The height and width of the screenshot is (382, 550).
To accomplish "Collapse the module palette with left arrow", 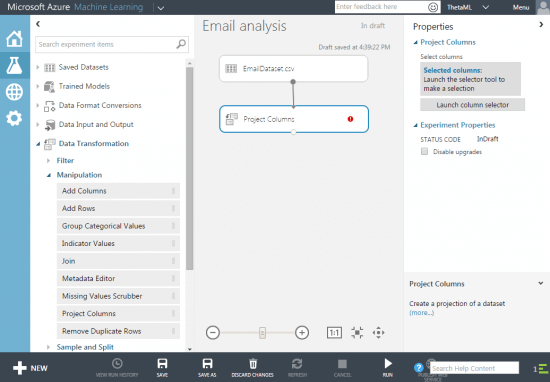I will click(38, 24).
